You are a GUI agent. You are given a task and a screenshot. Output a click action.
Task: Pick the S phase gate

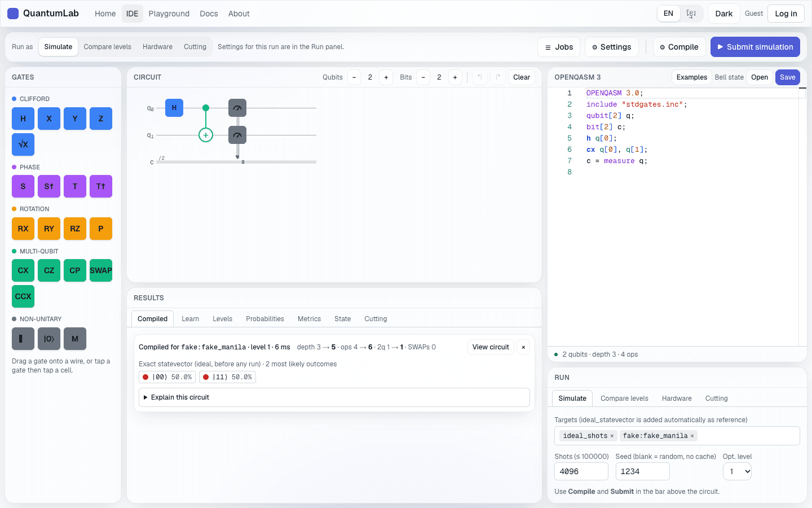[x=23, y=186]
